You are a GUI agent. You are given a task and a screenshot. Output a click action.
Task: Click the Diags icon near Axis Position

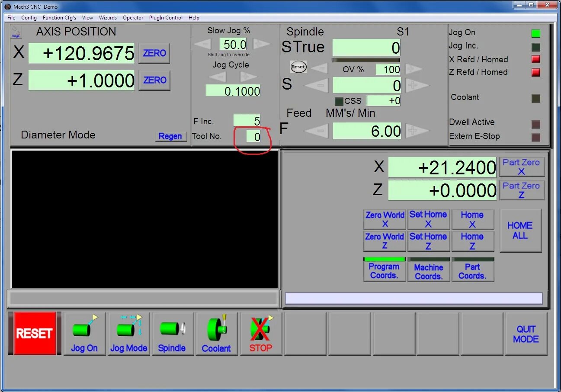click(16, 32)
